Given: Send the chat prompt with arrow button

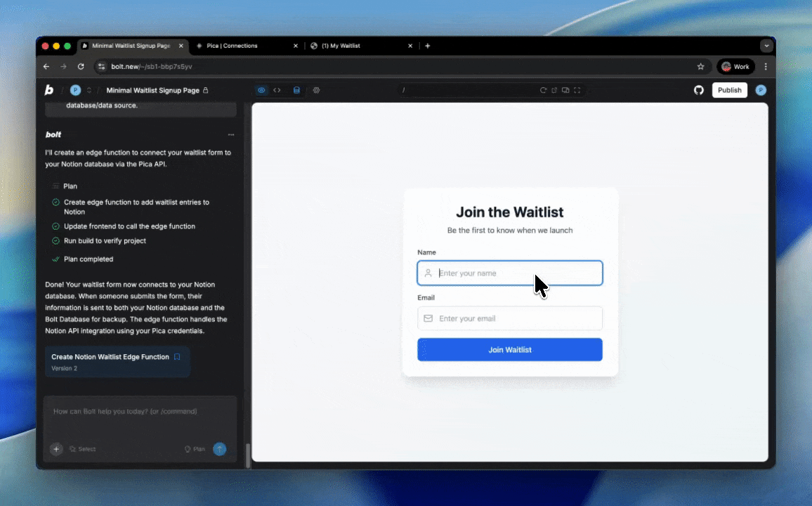Looking at the screenshot, I should click(x=220, y=448).
